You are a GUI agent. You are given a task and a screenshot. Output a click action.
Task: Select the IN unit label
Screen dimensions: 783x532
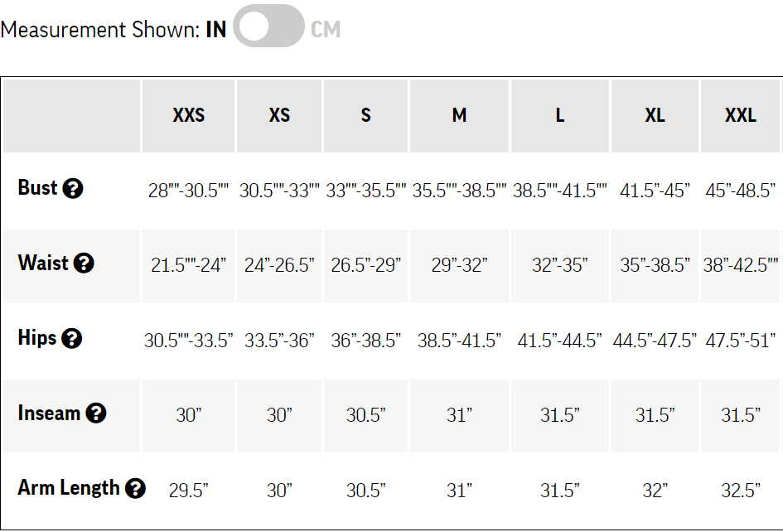[215, 30]
